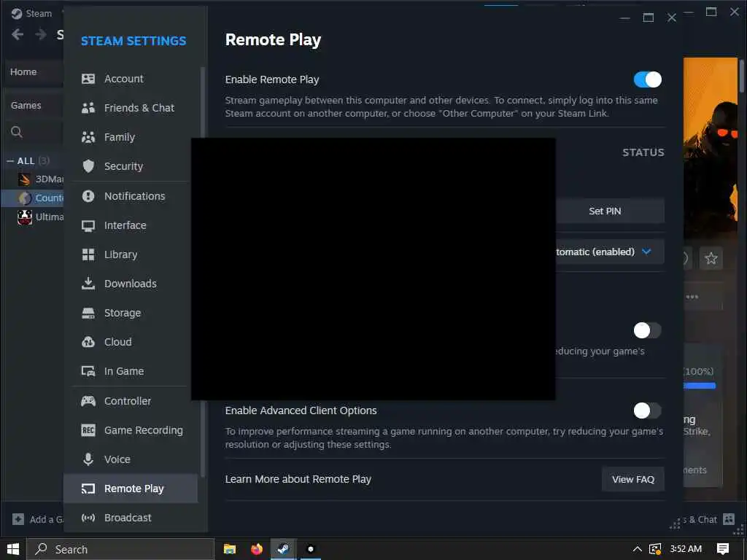Click the Interface monitor icon
Image resolution: width=747 pixels, height=560 pixels.
[88, 226]
